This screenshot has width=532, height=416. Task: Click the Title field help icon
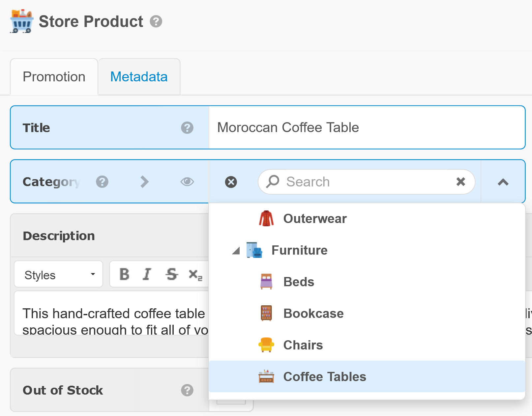187,128
